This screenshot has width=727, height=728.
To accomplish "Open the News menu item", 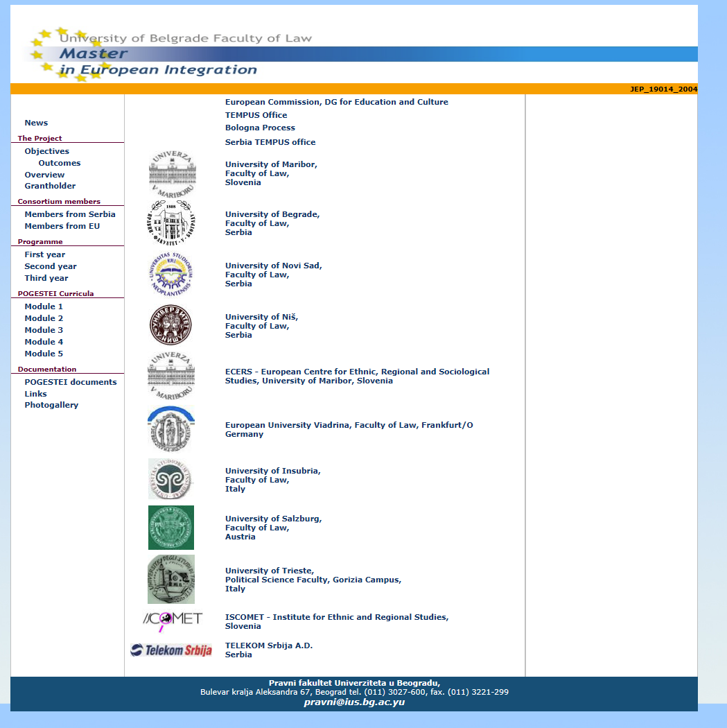I will [36, 123].
